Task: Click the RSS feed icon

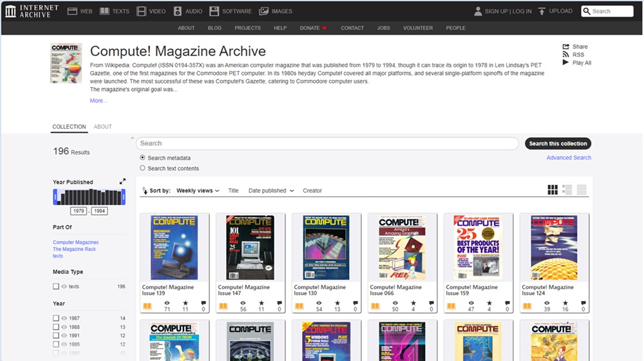Action: (566, 55)
